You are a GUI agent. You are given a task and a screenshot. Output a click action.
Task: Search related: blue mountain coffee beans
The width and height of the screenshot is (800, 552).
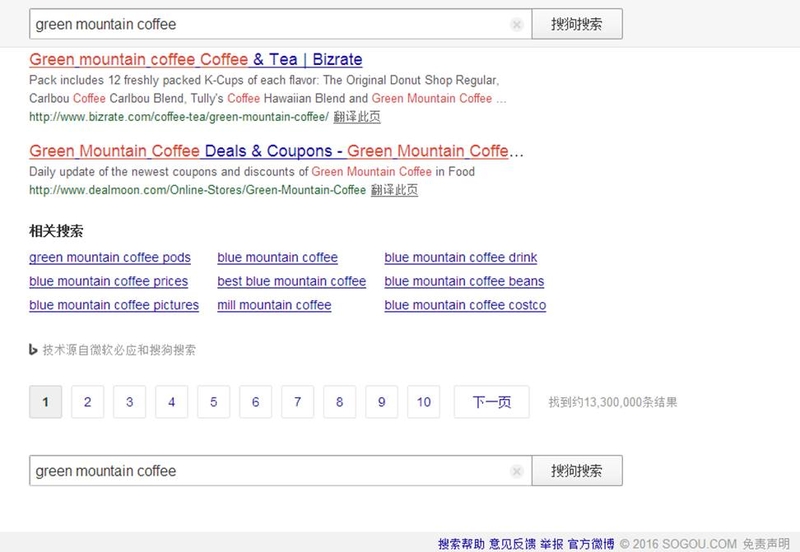pyautogui.click(x=464, y=282)
